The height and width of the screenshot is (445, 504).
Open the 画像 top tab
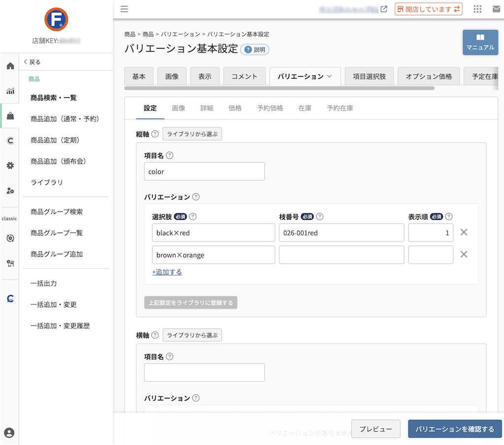pyautogui.click(x=172, y=76)
